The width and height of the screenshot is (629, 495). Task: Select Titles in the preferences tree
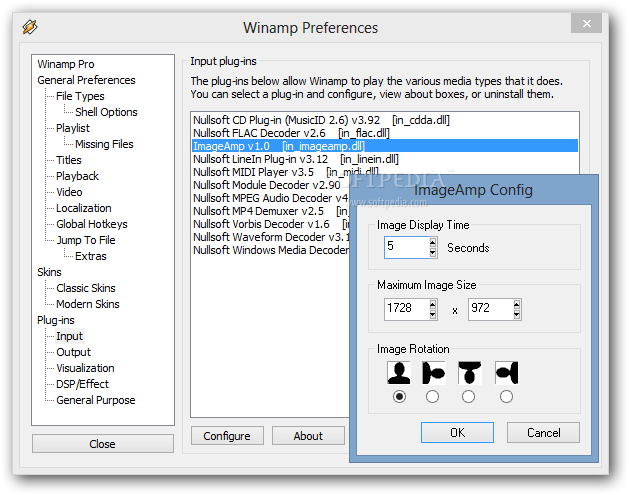click(x=69, y=160)
